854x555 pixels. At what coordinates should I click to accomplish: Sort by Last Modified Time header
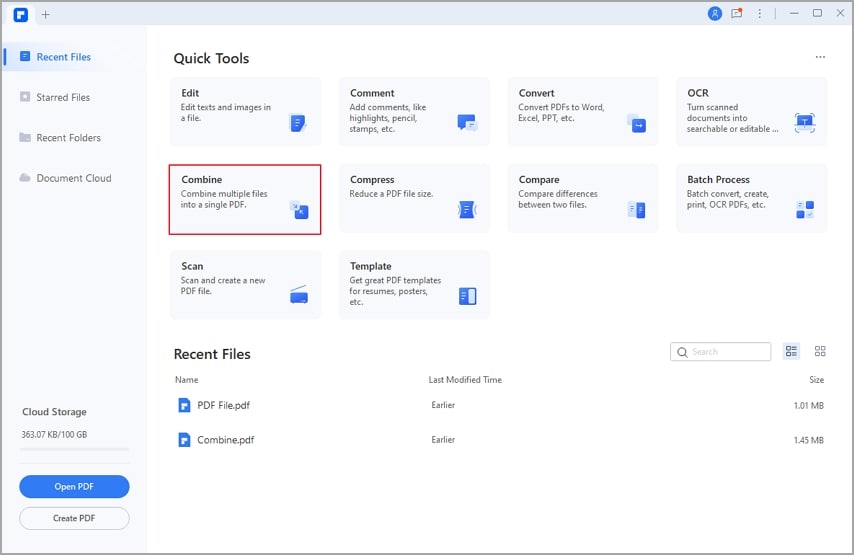click(465, 380)
